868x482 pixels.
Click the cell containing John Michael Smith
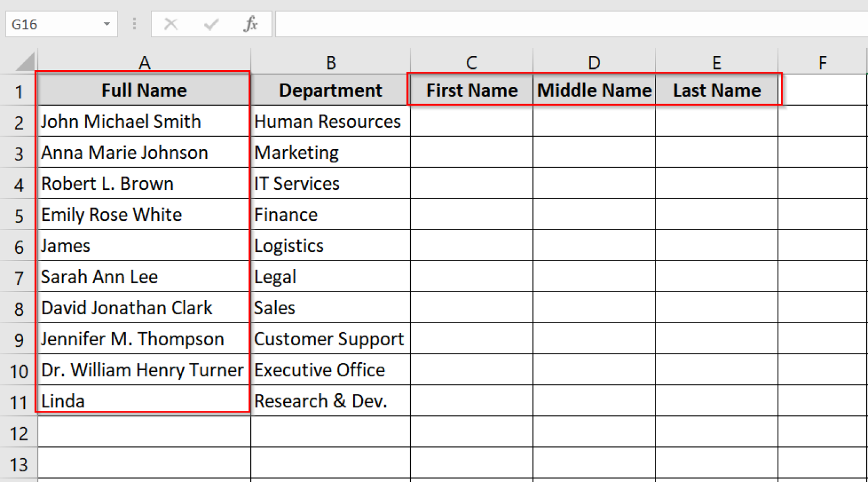click(x=144, y=121)
